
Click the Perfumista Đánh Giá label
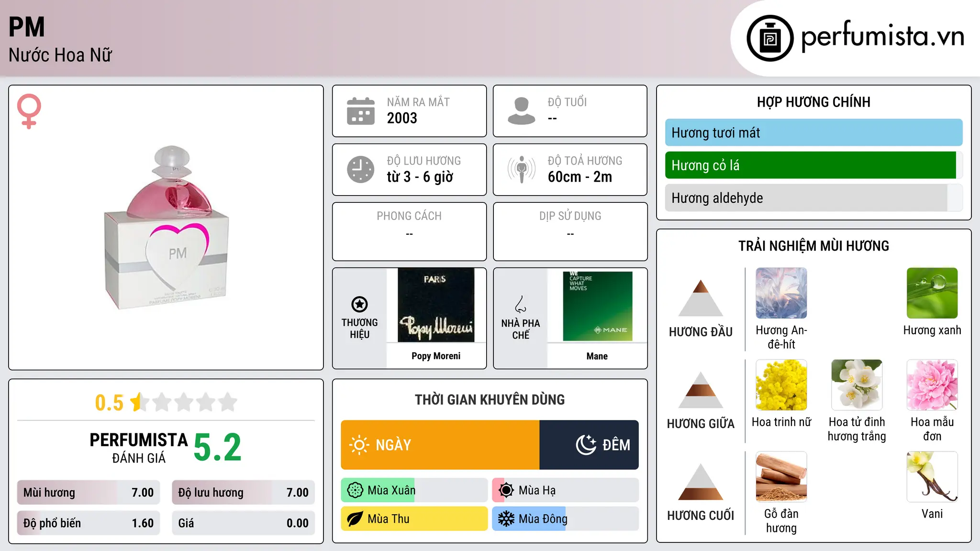pyautogui.click(x=139, y=448)
